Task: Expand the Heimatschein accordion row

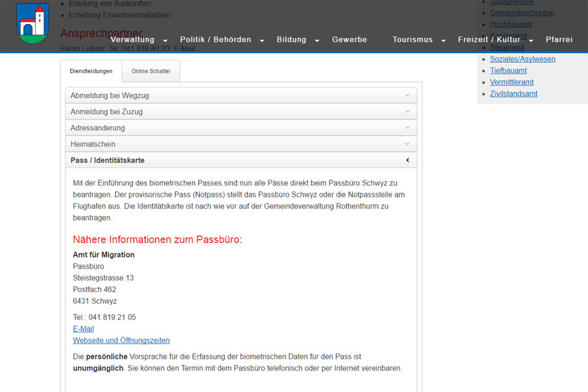Action: click(x=241, y=144)
